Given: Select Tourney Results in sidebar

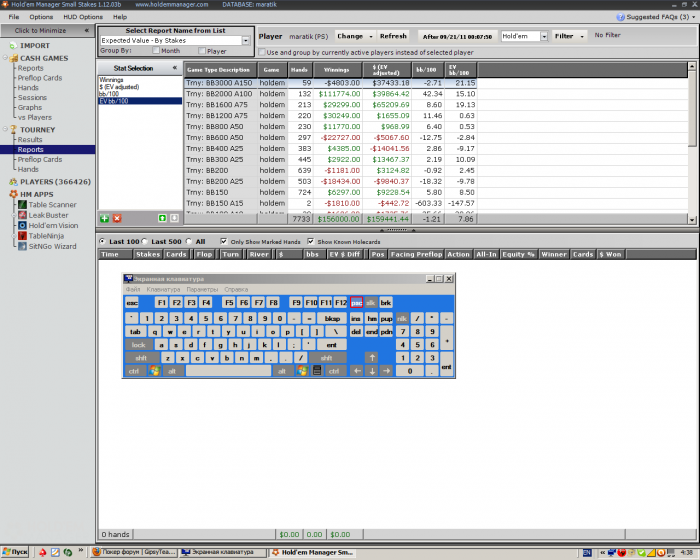Looking at the screenshot, I should coord(30,139).
